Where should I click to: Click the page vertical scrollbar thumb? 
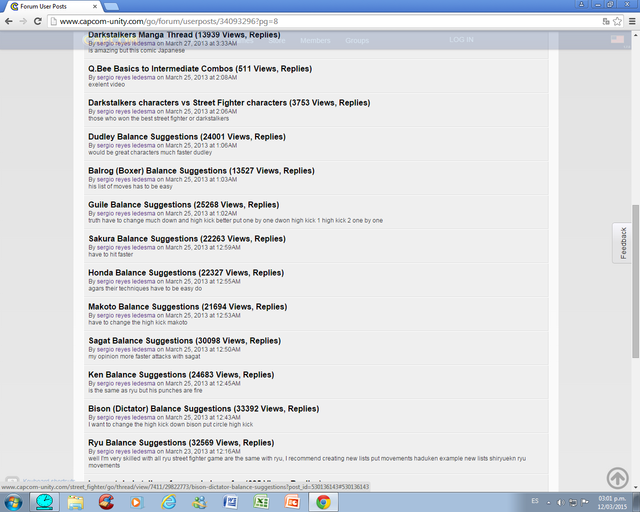click(x=636, y=281)
